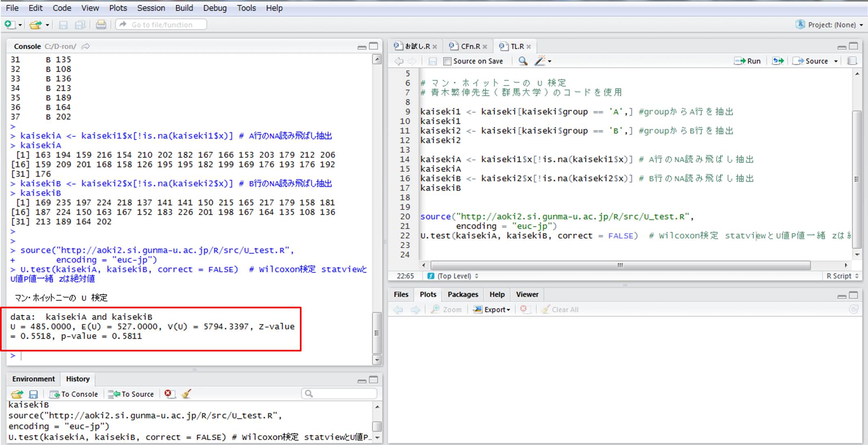Close the お試し.R tab
Image resolution: width=868 pixels, height=445 pixels.
pyautogui.click(x=435, y=47)
